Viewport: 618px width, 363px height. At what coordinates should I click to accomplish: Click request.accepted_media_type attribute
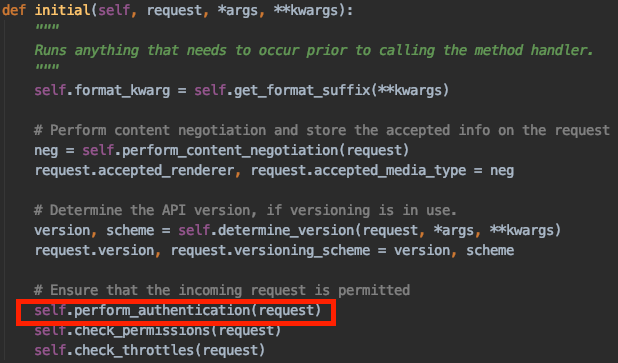[x=358, y=170]
